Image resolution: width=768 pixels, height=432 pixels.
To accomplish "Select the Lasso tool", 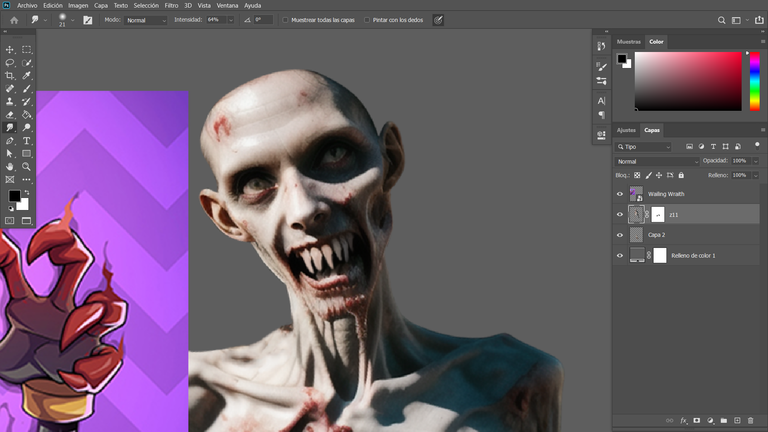I will coord(9,63).
